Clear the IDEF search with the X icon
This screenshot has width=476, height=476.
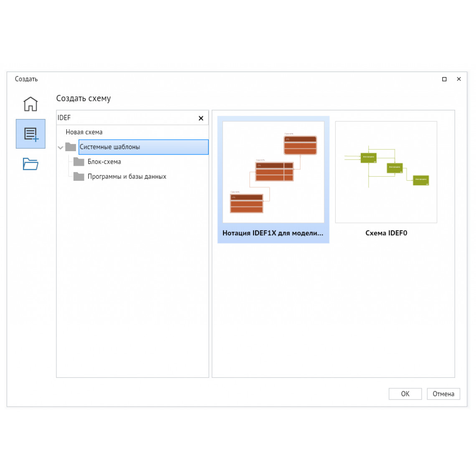pyautogui.click(x=201, y=118)
